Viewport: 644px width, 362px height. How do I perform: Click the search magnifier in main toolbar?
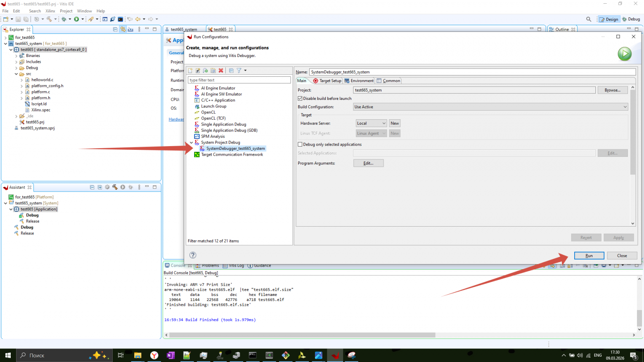[x=589, y=19]
